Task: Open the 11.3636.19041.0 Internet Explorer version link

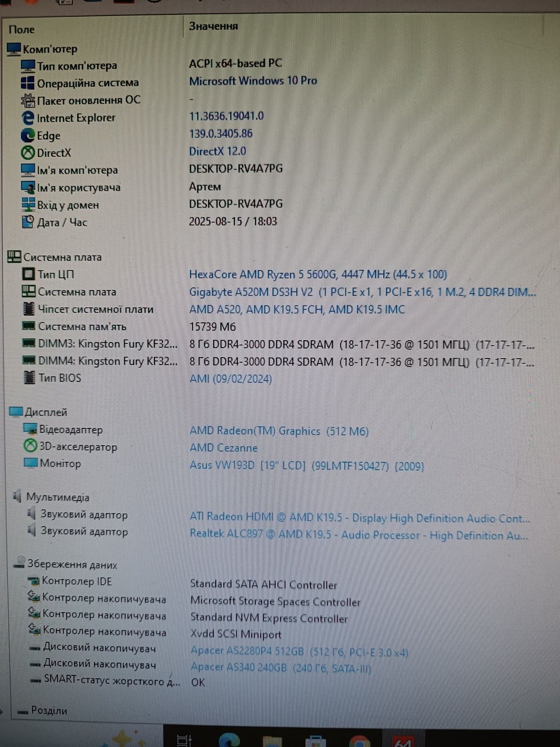Action: coord(226,116)
